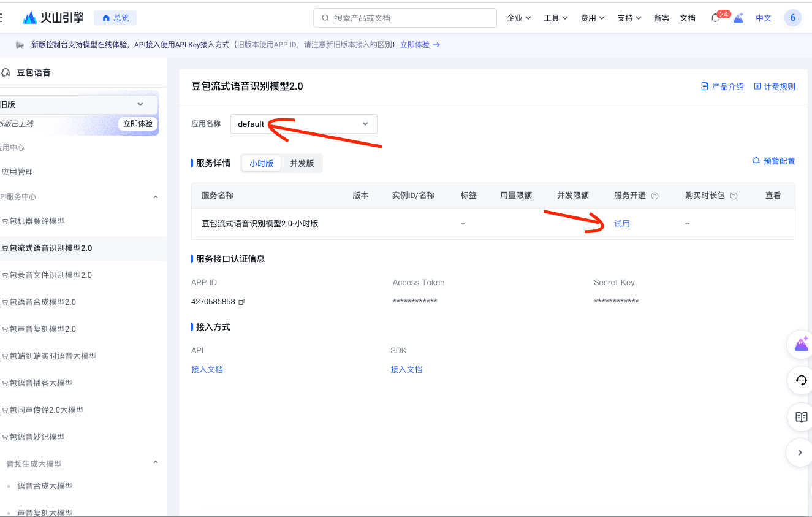812x517 pixels.
Task: Collapse the API服务中心 sidebar section
Action: 155,197
